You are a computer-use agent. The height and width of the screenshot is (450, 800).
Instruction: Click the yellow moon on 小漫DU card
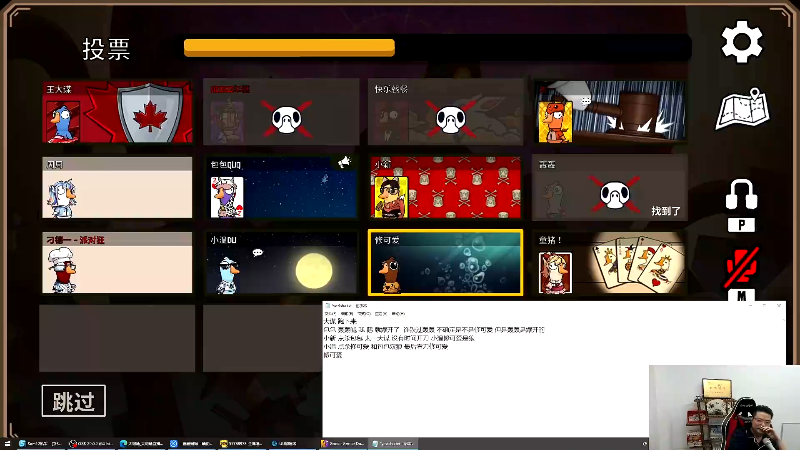[314, 270]
